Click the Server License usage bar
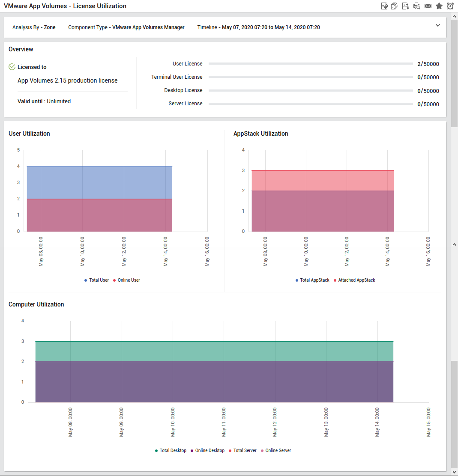This screenshot has width=458, height=476. coord(311,104)
